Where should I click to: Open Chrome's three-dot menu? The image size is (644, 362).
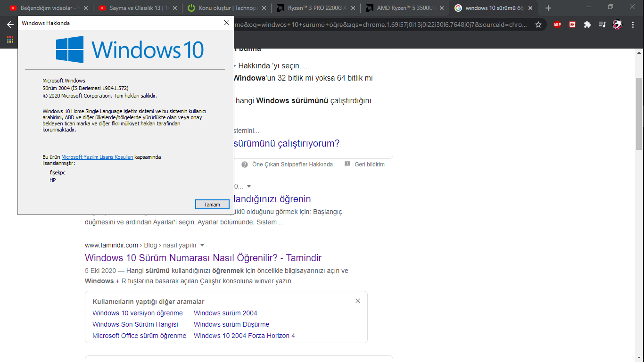click(633, 25)
